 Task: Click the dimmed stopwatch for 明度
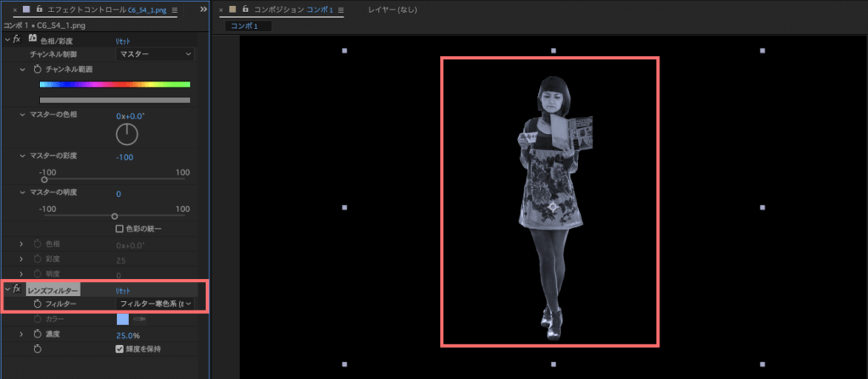(x=37, y=274)
